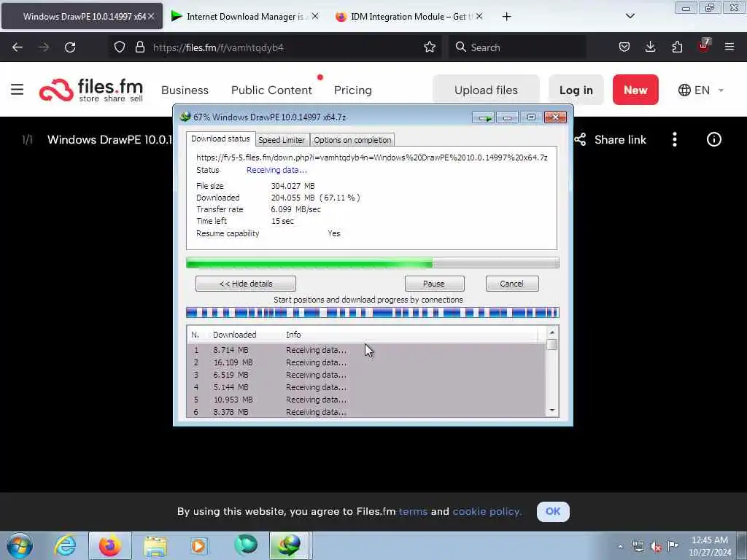Click the green download progress bar
This screenshot has height=560, width=747.
point(373,262)
